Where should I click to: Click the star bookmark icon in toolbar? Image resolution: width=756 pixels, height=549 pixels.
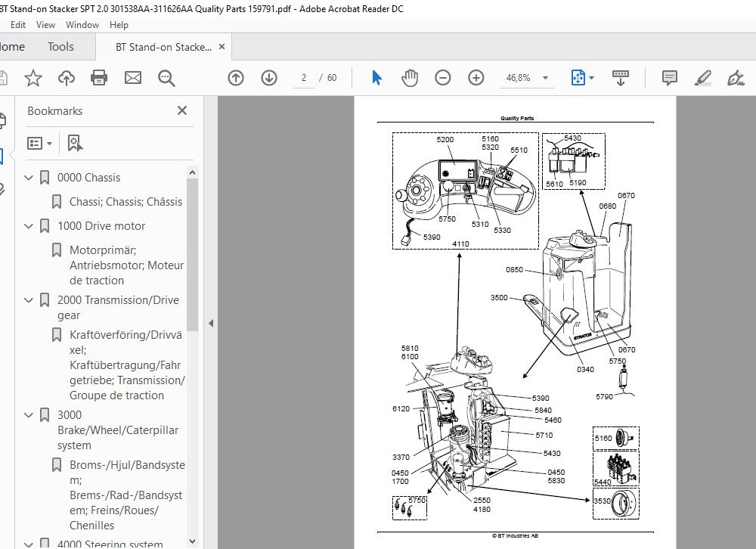tap(33, 78)
